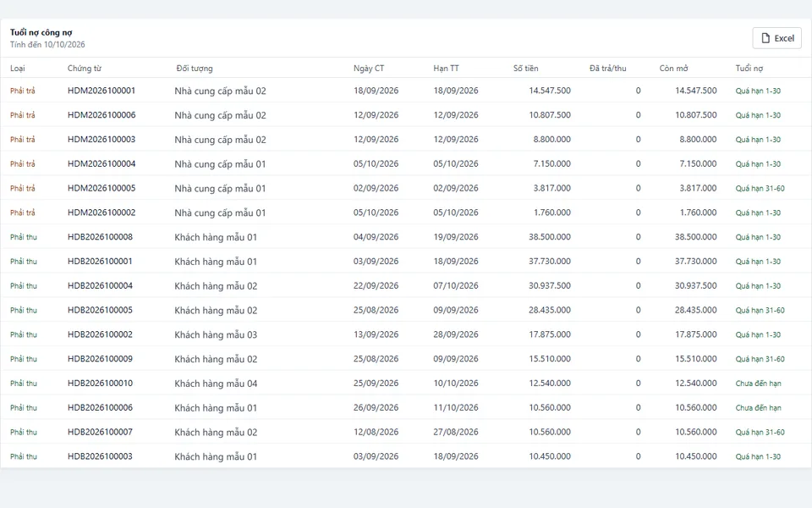Select voucher HDB2026100003
This screenshot has height=508, width=812.
(x=100, y=456)
